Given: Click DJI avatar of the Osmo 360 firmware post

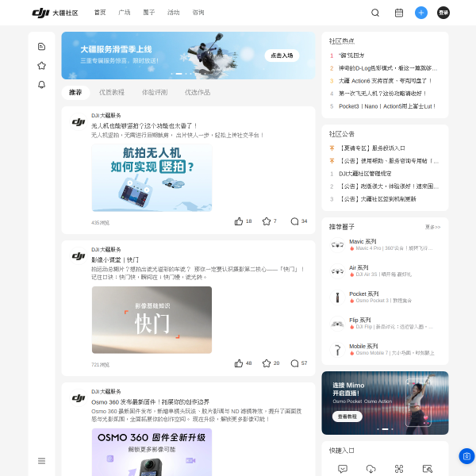Looking at the screenshot, I should click(x=79, y=397).
